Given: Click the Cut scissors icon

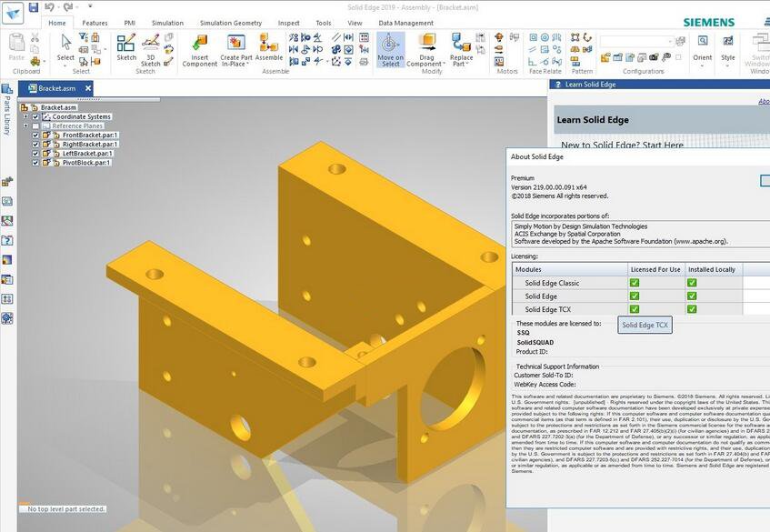Looking at the screenshot, I should (x=35, y=37).
